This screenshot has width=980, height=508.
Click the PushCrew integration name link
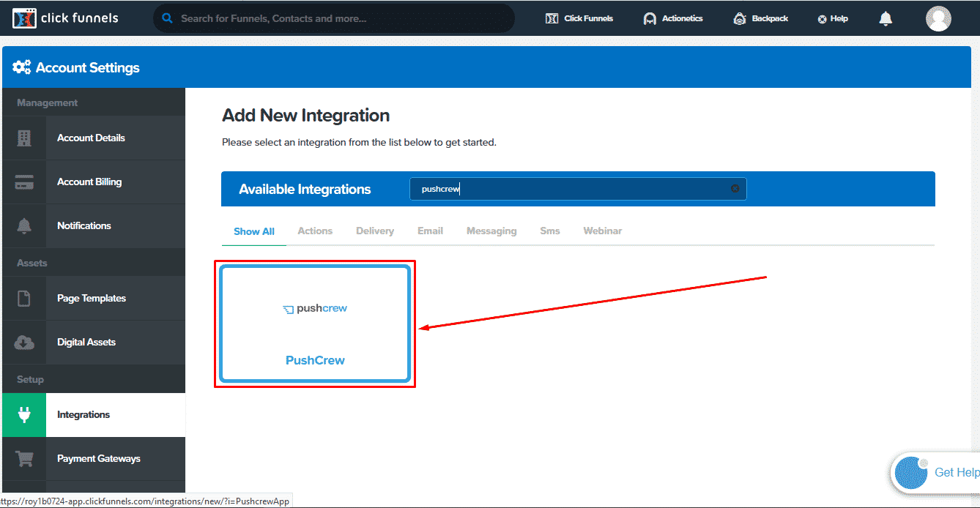coord(315,360)
